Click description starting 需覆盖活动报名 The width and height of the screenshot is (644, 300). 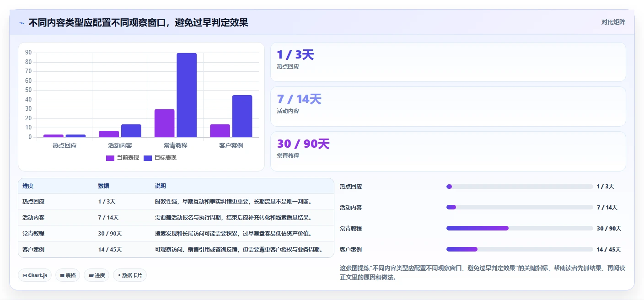coord(234,218)
